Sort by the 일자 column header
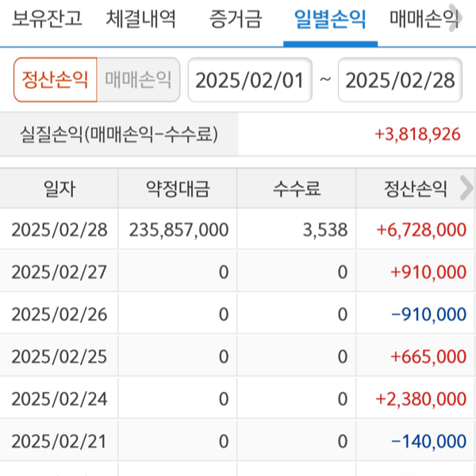Image resolution: width=476 pixels, height=476 pixels. pyautogui.click(x=59, y=189)
